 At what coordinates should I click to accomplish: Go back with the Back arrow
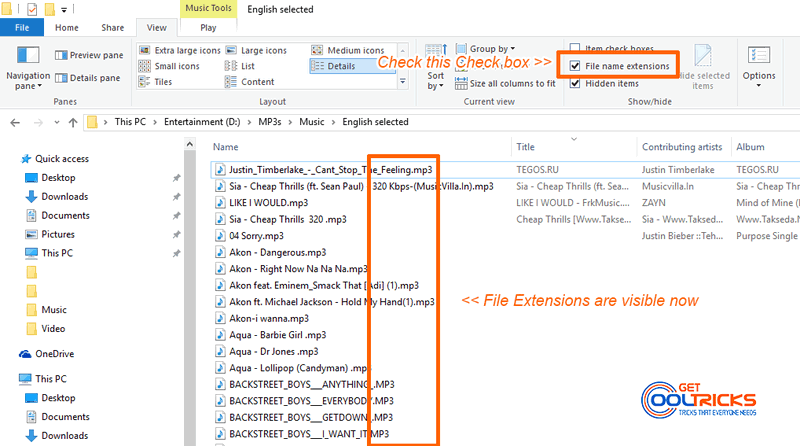pyautogui.click(x=15, y=122)
